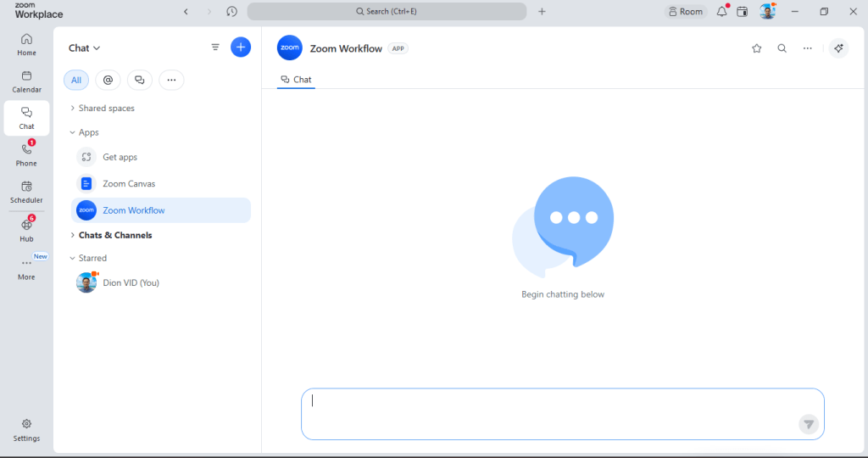Star the Zoom Workflow chat
Screen dimensions: 868x458
tap(757, 48)
